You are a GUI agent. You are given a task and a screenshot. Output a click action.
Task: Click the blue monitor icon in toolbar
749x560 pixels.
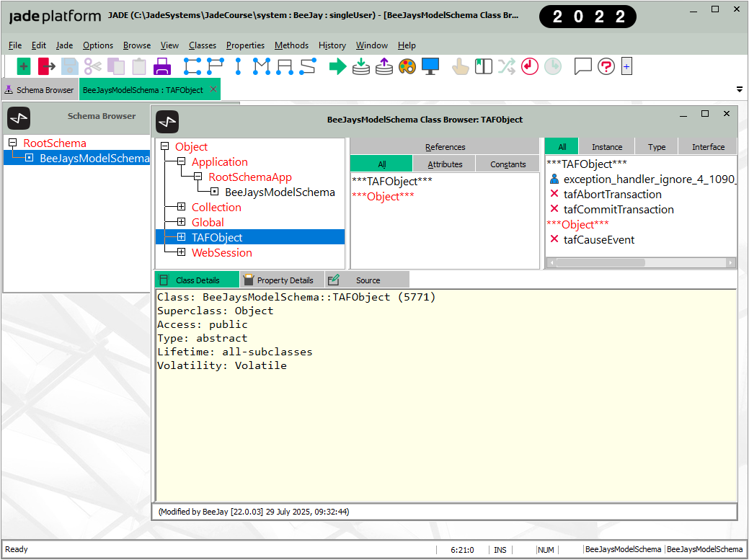point(430,67)
